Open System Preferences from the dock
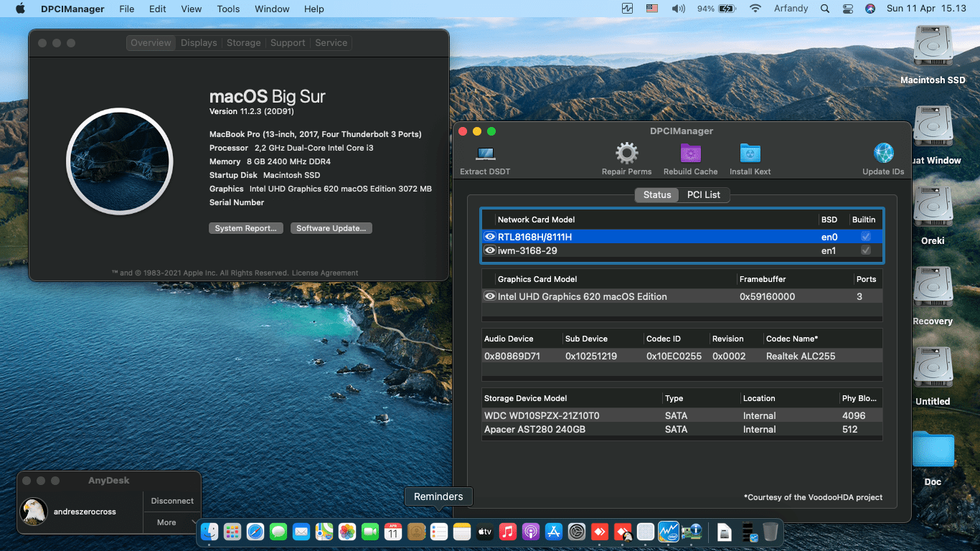This screenshot has width=980, height=551. 577,532
